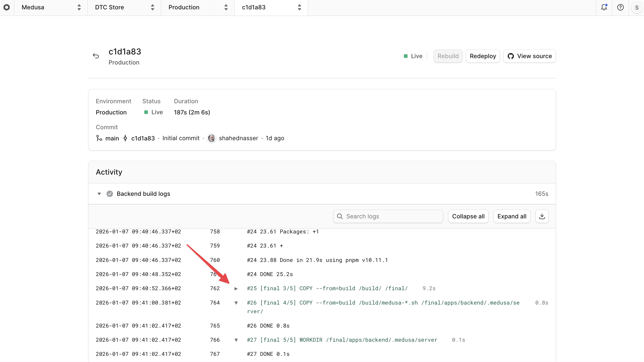Click the profile avatar top right
This screenshot has height=362, width=644.
click(636, 7)
